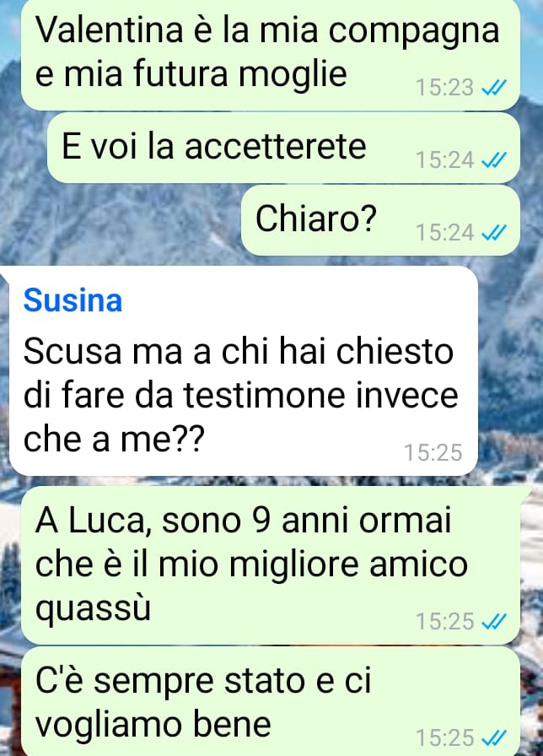
Task: Select the 'C'è sempre stato e ci vogliamo bene' bubble
Action: point(271,701)
